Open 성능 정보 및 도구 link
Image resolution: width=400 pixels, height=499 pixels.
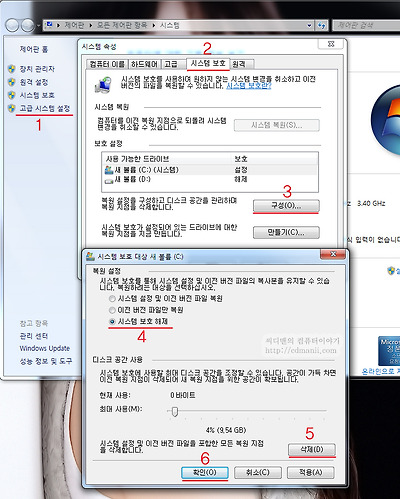[46, 361]
